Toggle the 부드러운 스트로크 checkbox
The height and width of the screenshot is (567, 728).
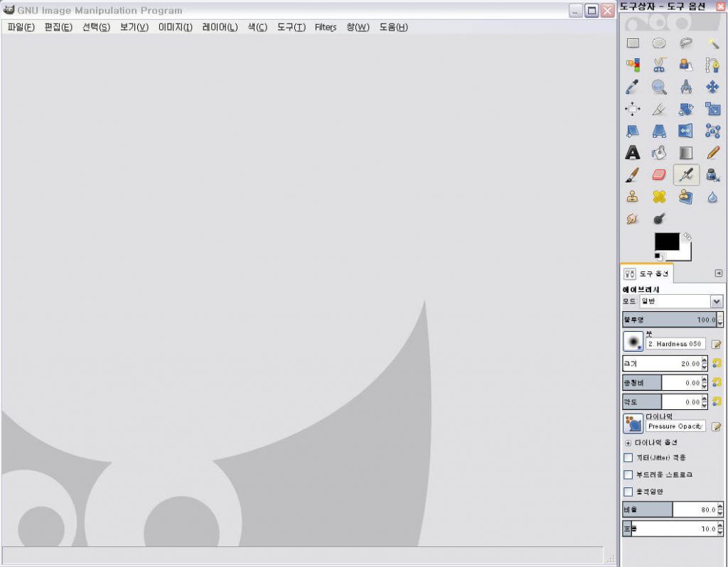click(x=628, y=475)
